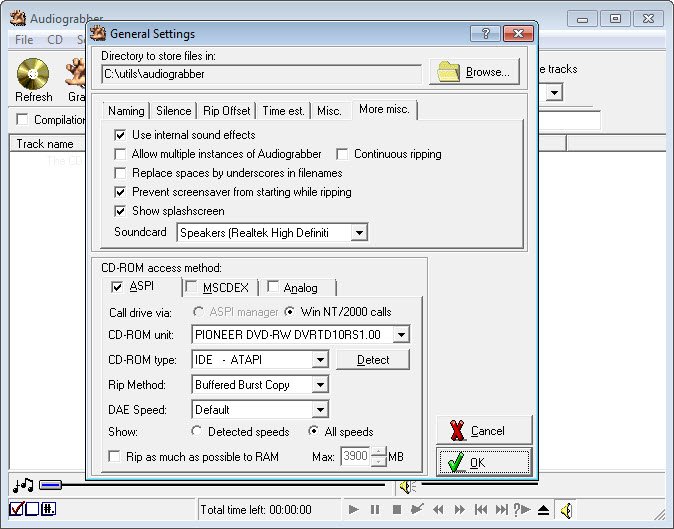Screen dimensions: 674x529
Task: Pause playback with the Pause button
Action: pyautogui.click(x=375, y=510)
